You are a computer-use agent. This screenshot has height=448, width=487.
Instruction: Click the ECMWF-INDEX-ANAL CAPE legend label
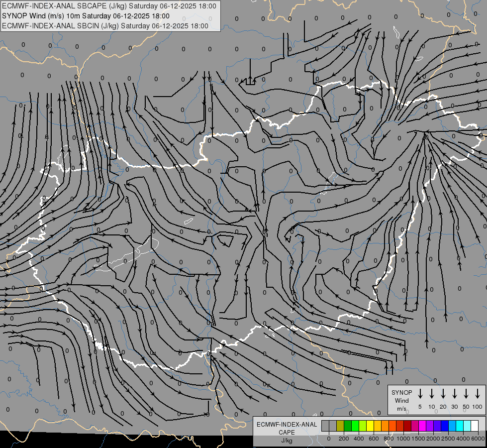[x=287, y=428]
